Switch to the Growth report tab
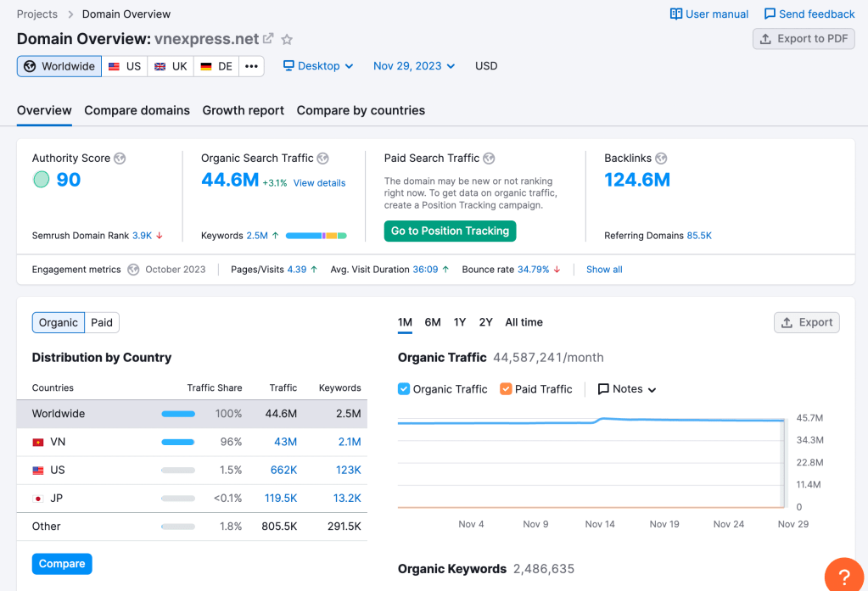The height and width of the screenshot is (591, 868). [243, 110]
